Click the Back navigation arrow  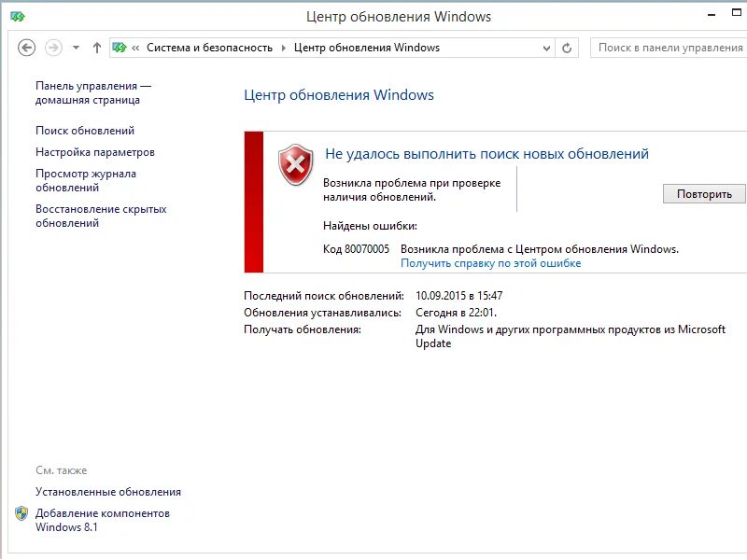point(27,48)
